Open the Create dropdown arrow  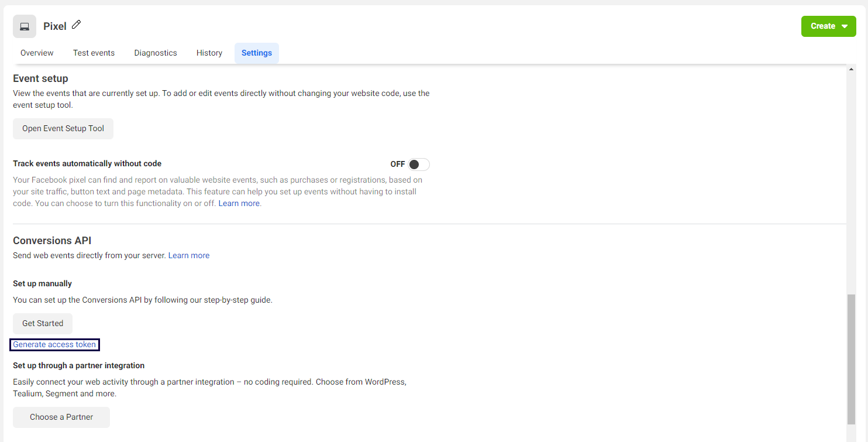pos(845,26)
